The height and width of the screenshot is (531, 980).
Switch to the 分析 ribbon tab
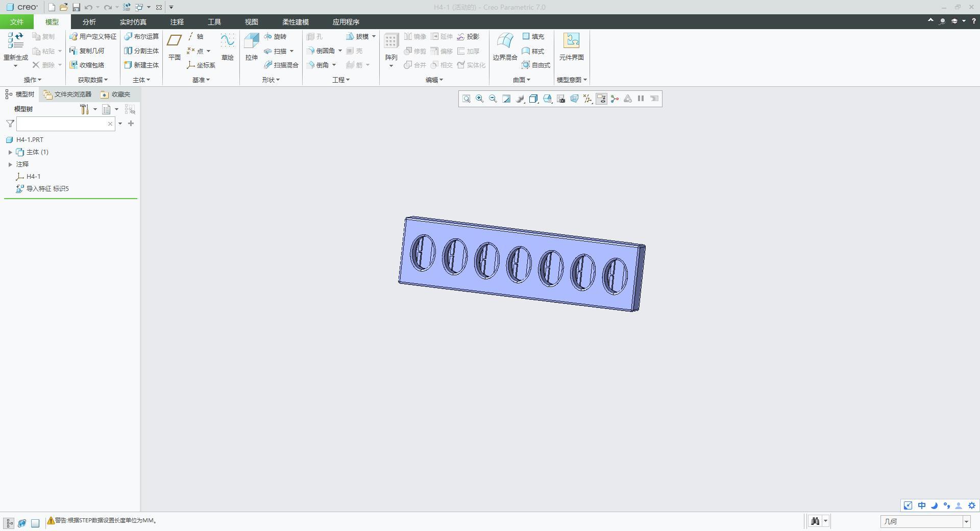pyautogui.click(x=89, y=22)
